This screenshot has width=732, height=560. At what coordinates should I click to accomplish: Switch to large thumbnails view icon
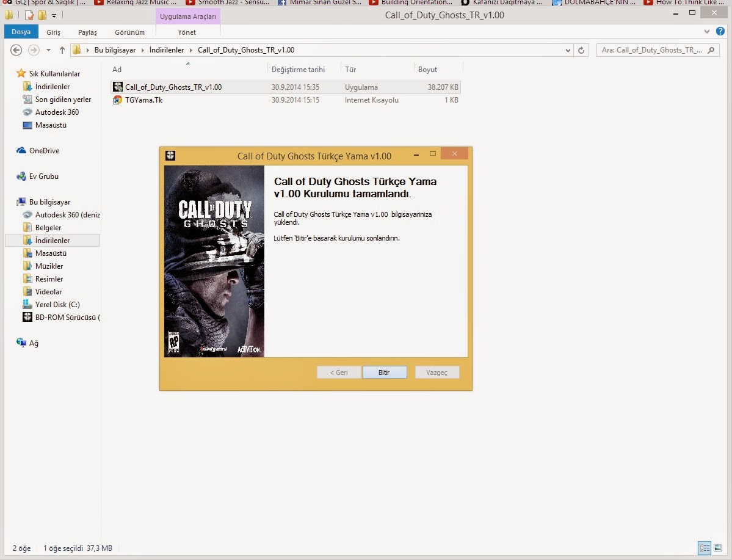point(719,548)
